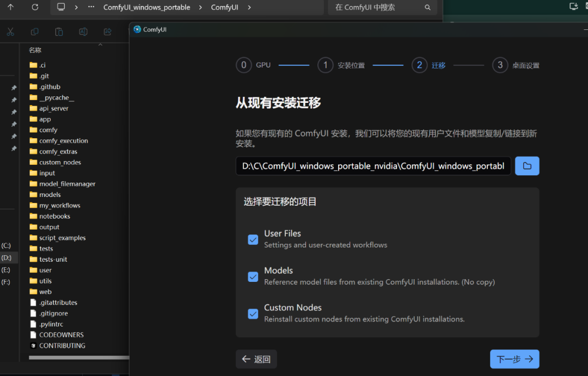588x376 pixels.
Task: Click the refresh icon in the address bar
Action: [x=35, y=8]
